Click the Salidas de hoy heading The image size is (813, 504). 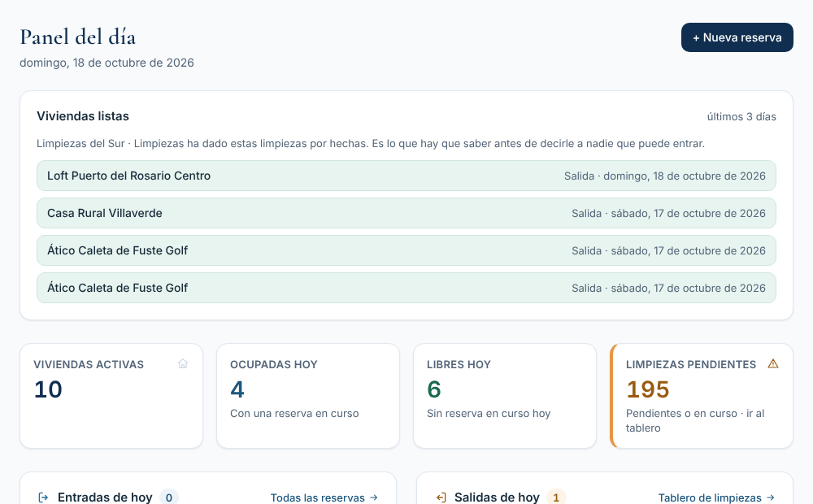click(x=498, y=497)
